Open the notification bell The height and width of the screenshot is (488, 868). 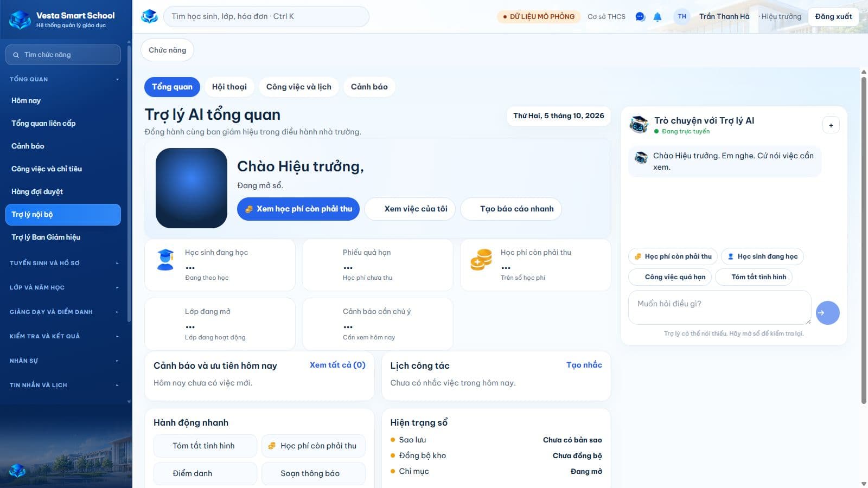(658, 17)
